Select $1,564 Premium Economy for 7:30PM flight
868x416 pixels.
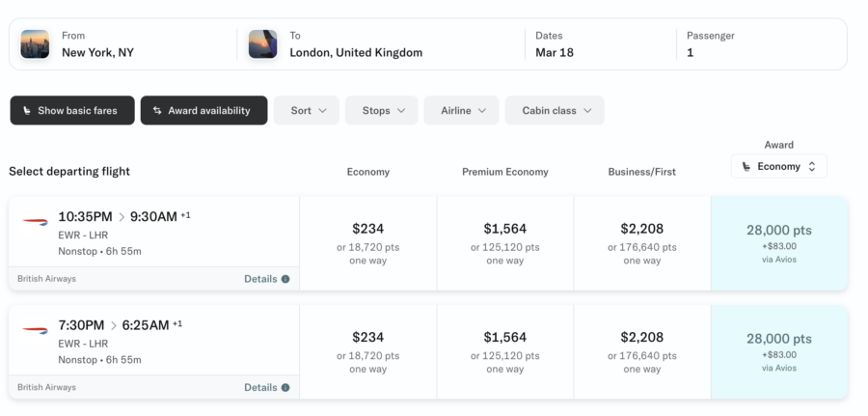coord(504,351)
